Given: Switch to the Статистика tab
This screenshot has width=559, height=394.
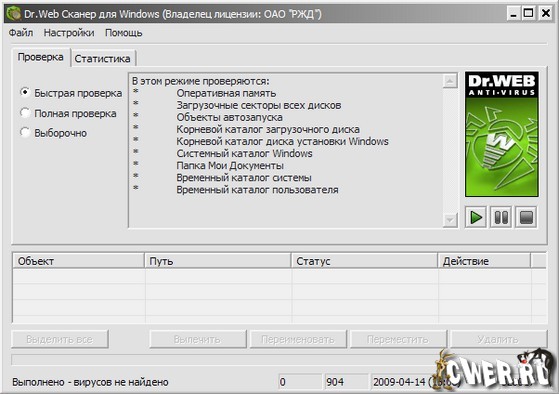Looking at the screenshot, I should (x=103, y=58).
